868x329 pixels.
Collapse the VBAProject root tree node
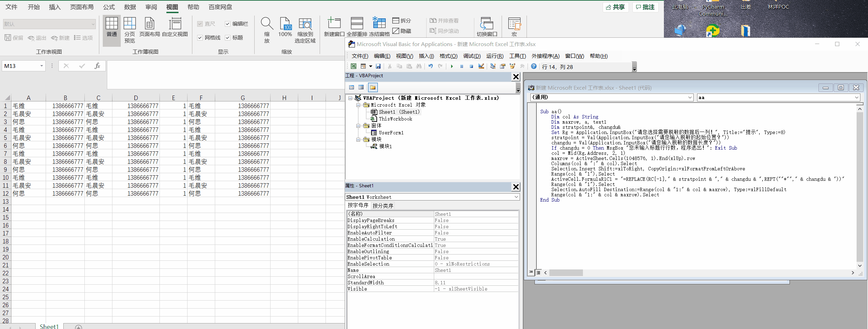[350, 98]
